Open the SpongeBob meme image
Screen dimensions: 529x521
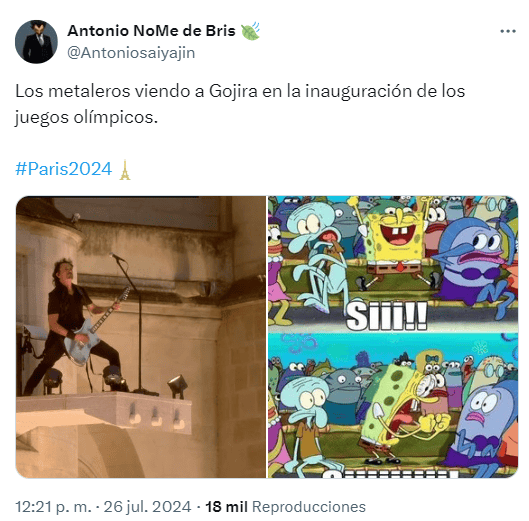click(393, 337)
